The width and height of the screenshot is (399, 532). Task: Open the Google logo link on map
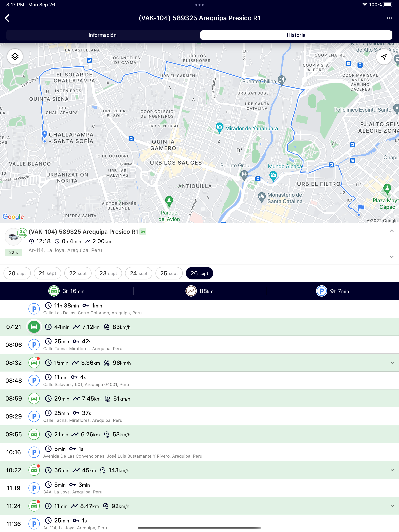13,217
